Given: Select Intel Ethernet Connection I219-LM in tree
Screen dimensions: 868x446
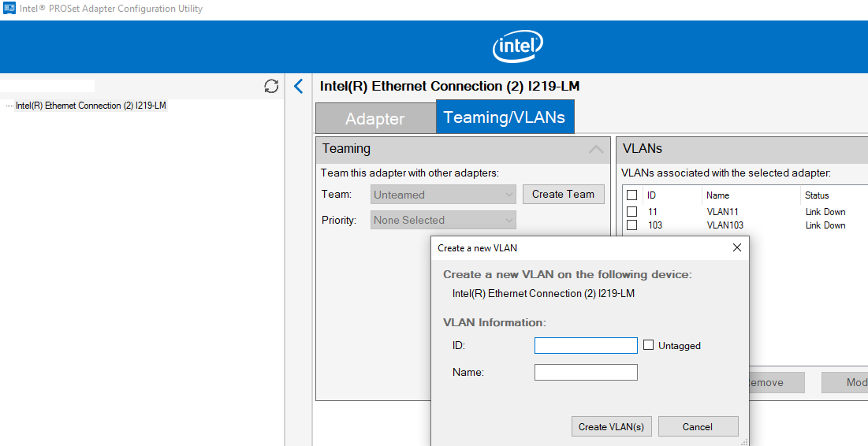Looking at the screenshot, I should tap(91, 106).
